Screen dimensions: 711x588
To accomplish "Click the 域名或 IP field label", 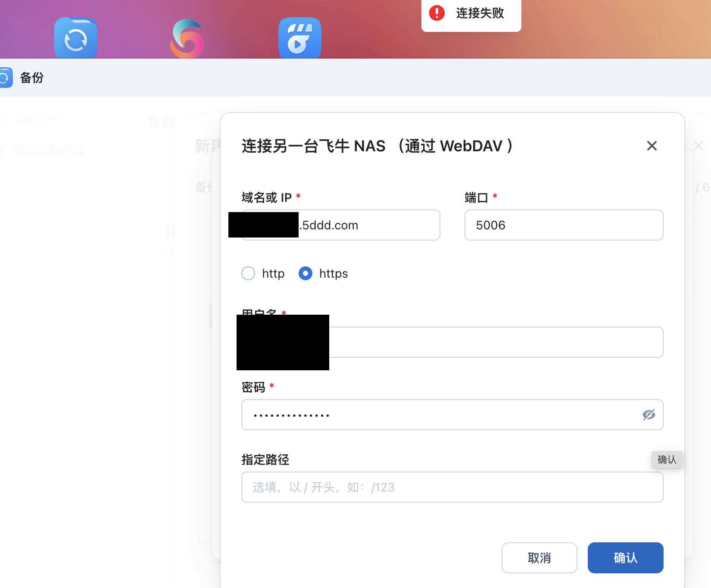I will pyautogui.click(x=267, y=197).
